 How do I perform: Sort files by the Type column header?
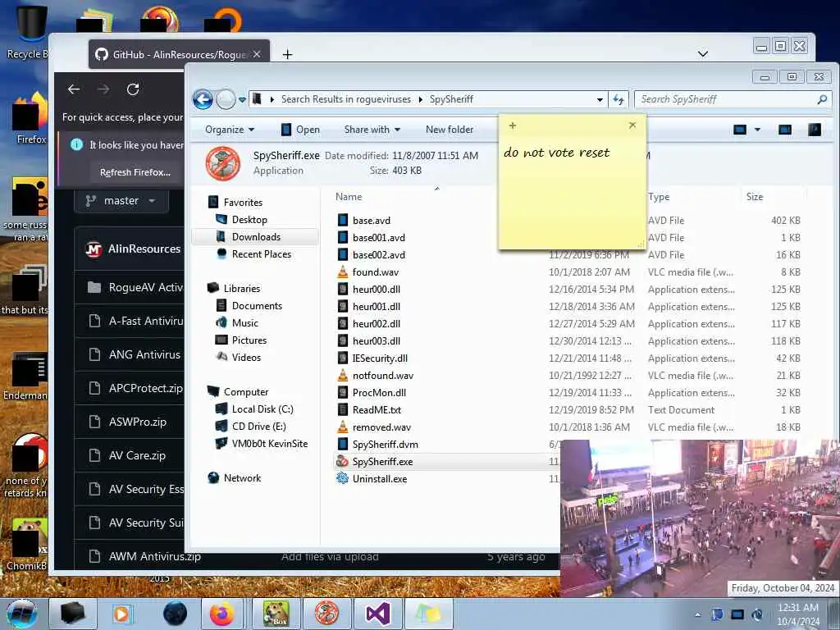coord(659,197)
